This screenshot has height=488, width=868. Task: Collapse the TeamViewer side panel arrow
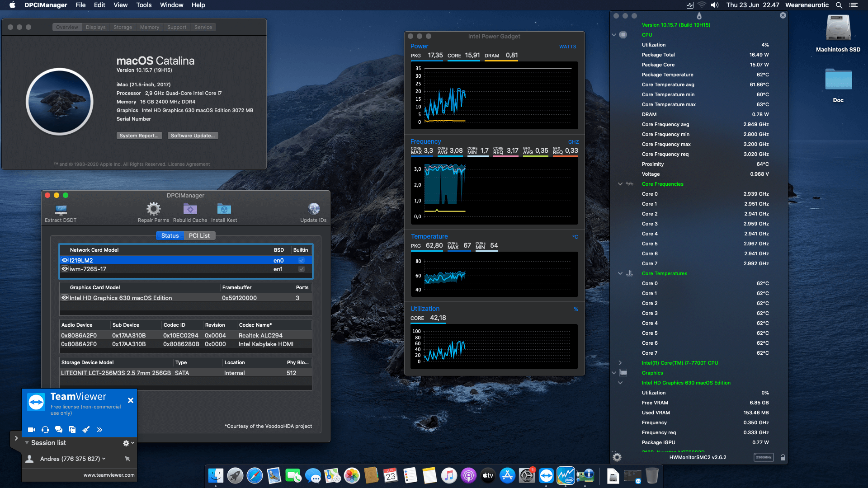(x=16, y=438)
